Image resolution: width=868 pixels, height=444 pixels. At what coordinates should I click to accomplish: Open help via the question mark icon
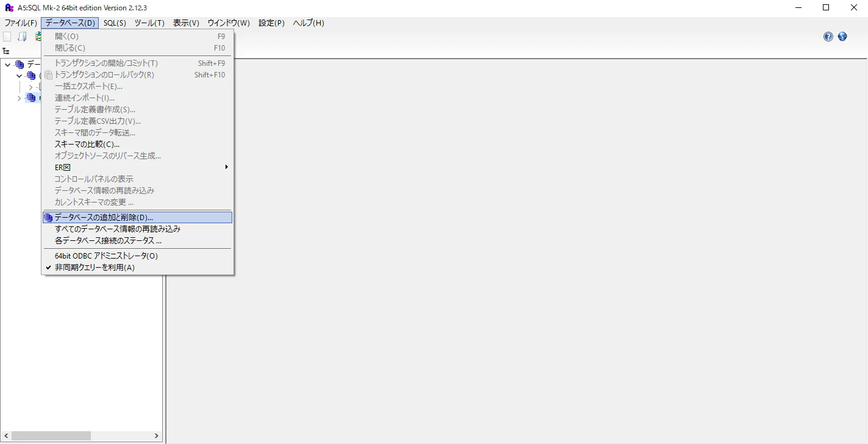tap(828, 37)
